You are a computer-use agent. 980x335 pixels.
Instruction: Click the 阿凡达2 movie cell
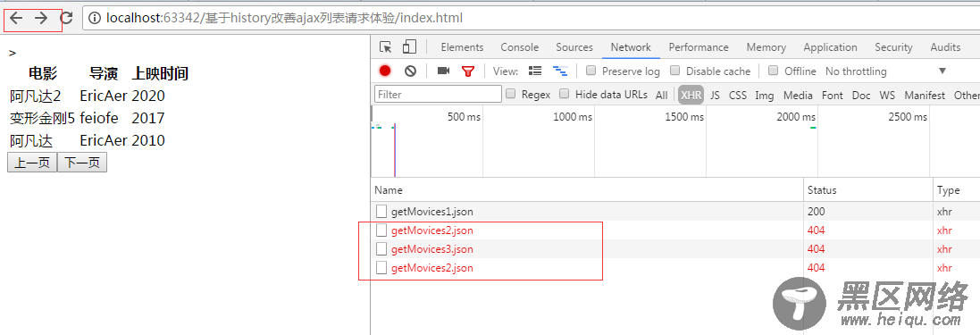[x=36, y=96]
